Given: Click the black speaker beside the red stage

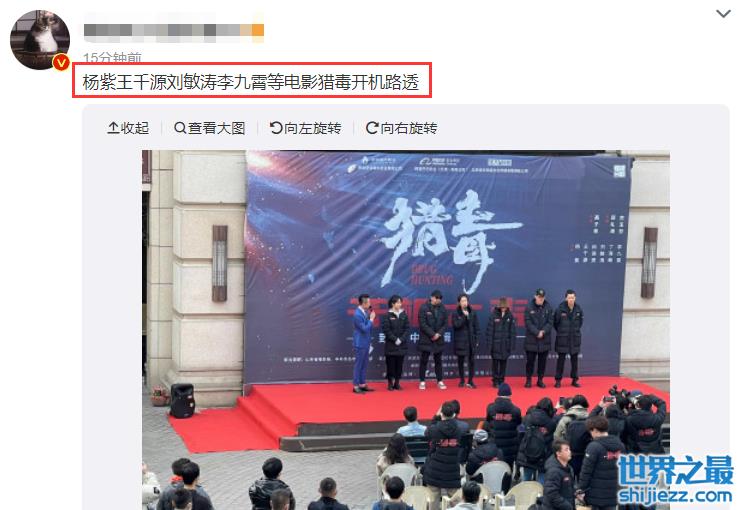Looking at the screenshot, I should (x=182, y=401).
